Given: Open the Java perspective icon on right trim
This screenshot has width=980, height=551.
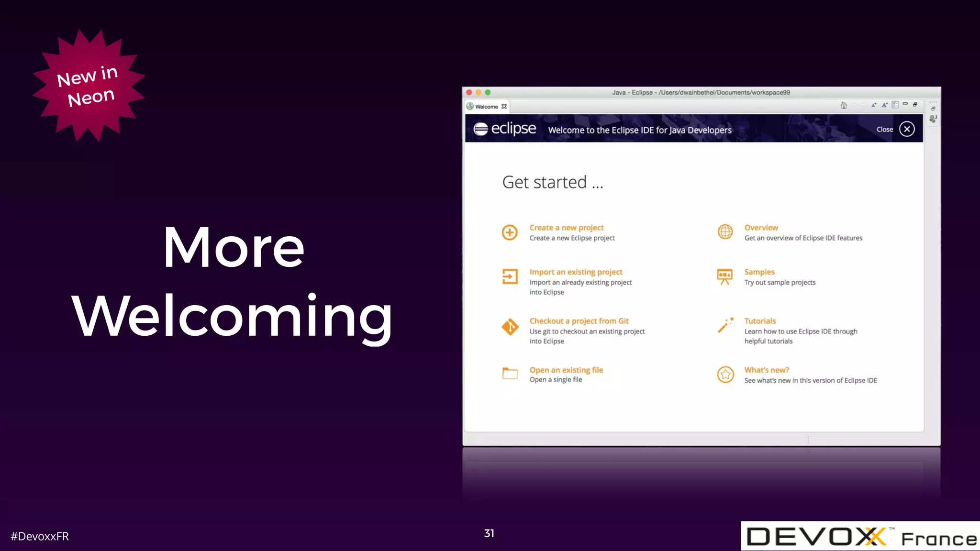Looking at the screenshot, I should (933, 119).
